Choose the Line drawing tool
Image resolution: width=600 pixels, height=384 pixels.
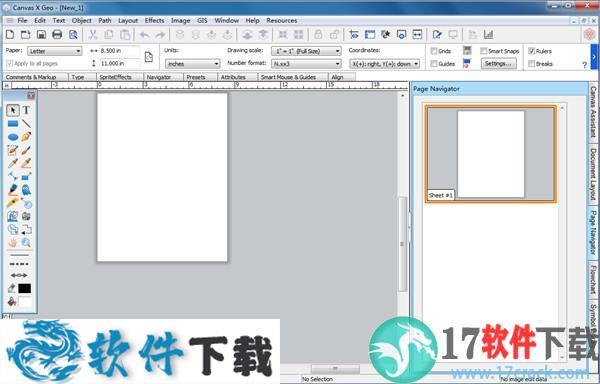(x=26, y=124)
